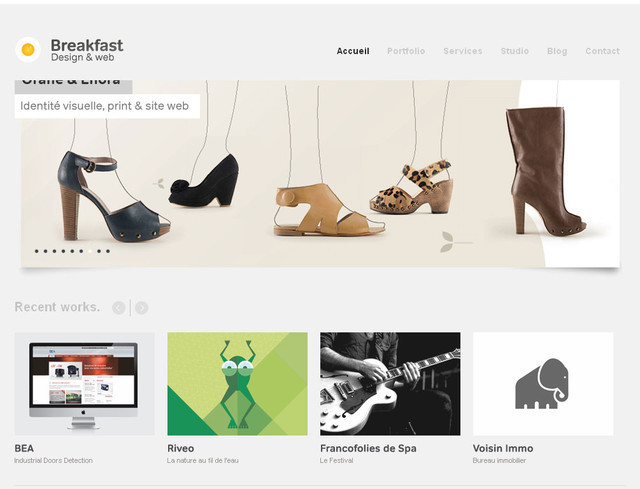640x489 pixels.
Task: Navigate to the Services page
Action: [x=462, y=51]
